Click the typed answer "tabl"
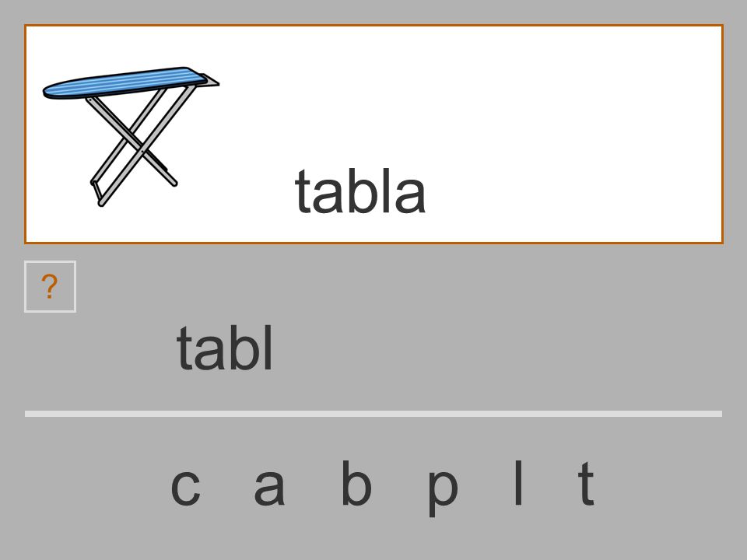 tap(225, 347)
